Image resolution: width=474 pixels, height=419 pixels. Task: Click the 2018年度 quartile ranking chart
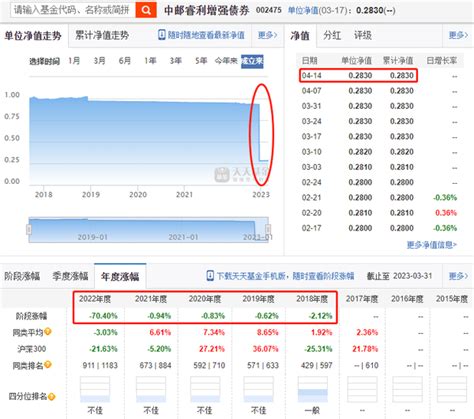coord(312,389)
